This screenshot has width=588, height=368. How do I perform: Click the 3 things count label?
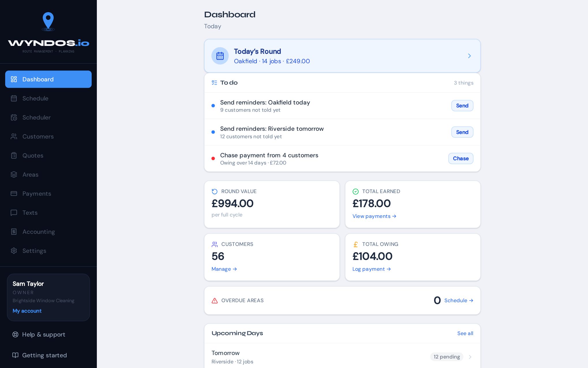tap(463, 83)
